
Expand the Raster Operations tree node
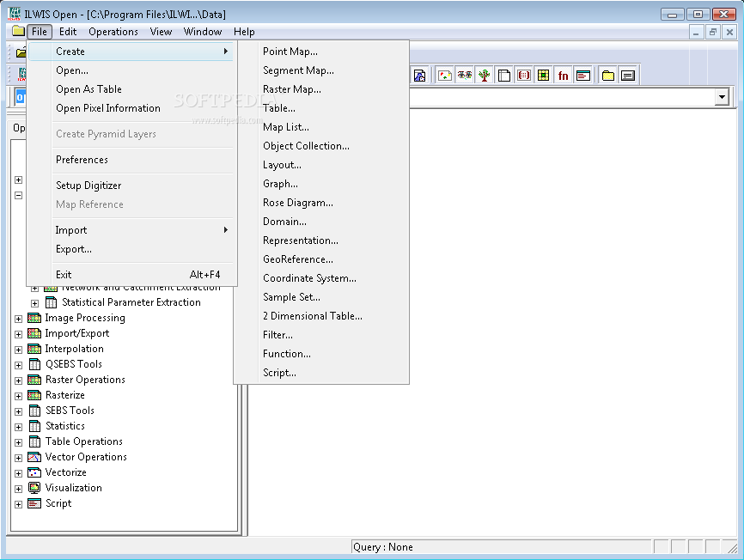click(19, 380)
